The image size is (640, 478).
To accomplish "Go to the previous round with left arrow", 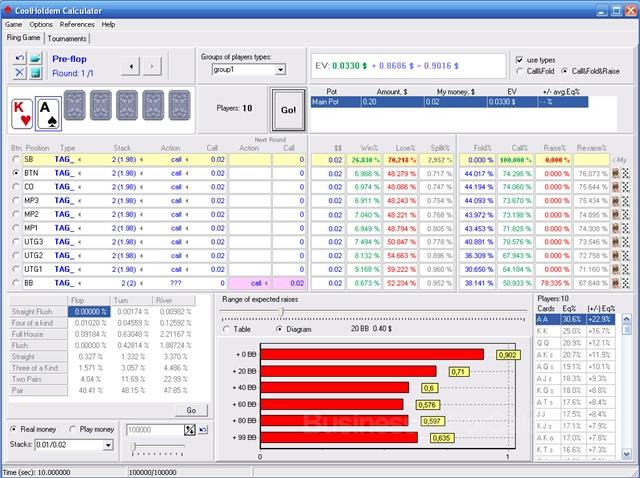I will pyautogui.click(x=129, y=66).
